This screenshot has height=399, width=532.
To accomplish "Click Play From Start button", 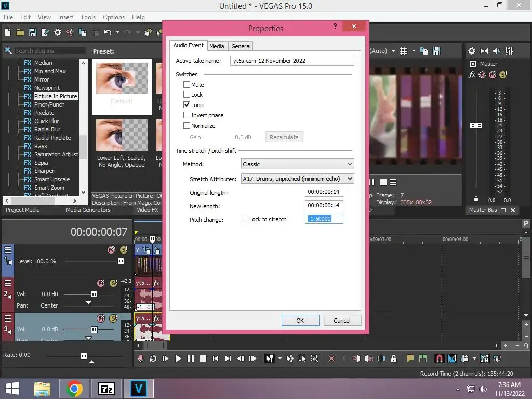I will pyautogui.click(x=166, y=358).
